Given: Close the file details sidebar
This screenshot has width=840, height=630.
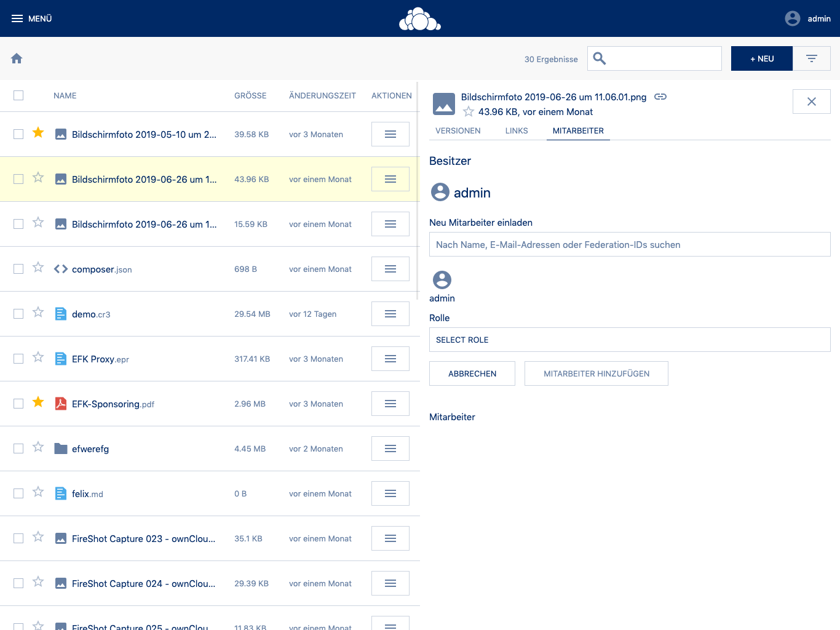Looking at the screenshot, I should (x=812, y=102).
